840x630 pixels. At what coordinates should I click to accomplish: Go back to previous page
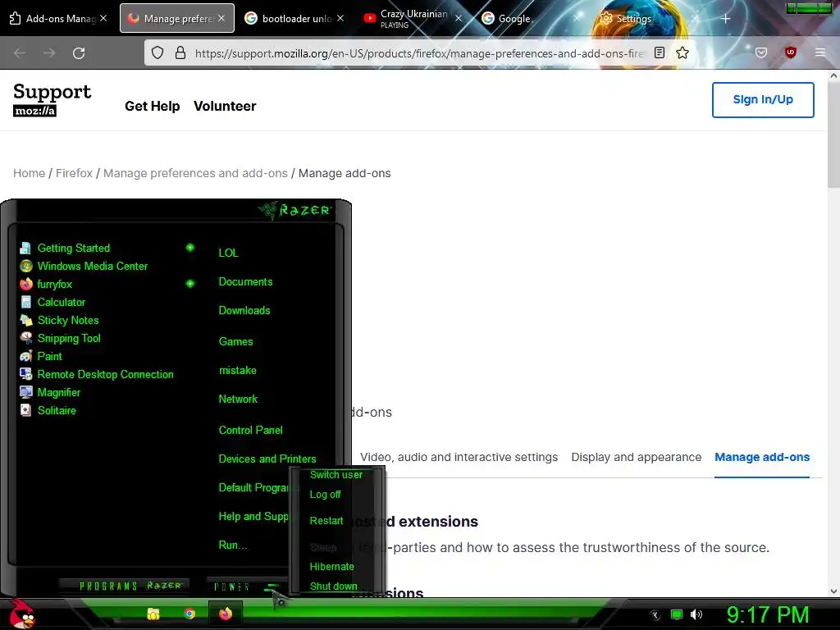[x=20, y=53]
